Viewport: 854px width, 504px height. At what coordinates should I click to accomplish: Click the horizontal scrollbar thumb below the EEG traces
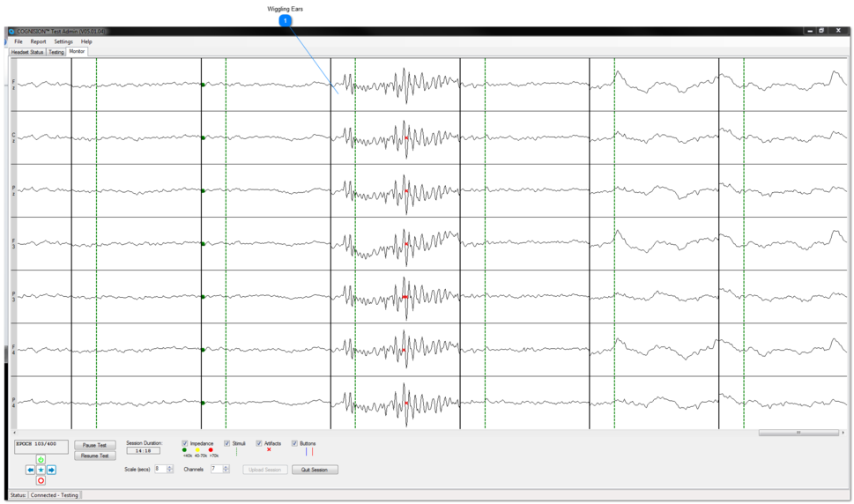coord(798,433)
